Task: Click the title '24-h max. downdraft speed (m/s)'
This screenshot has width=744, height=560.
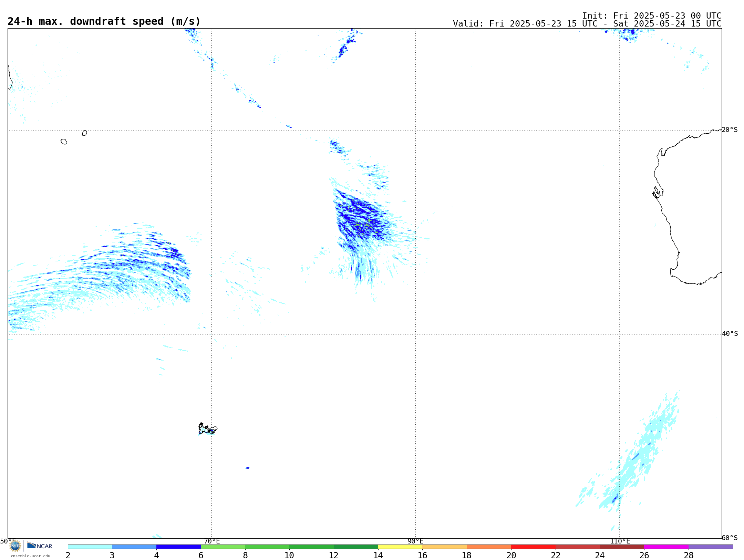Action: (104, 21)
